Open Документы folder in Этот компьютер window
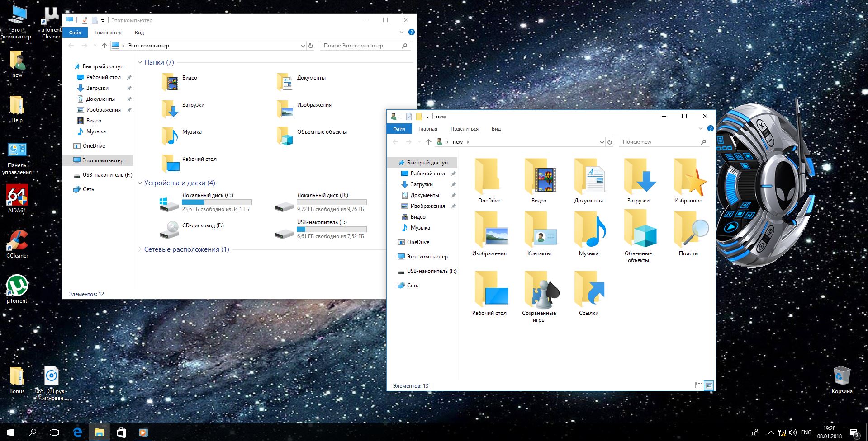This screenshot has width=868, height=441. [301, 83]
